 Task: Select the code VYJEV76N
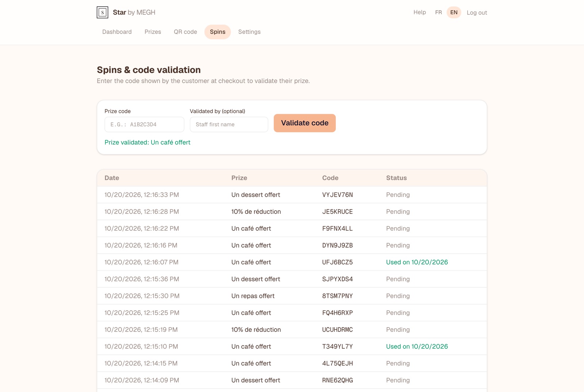click(x=338, y=195)
